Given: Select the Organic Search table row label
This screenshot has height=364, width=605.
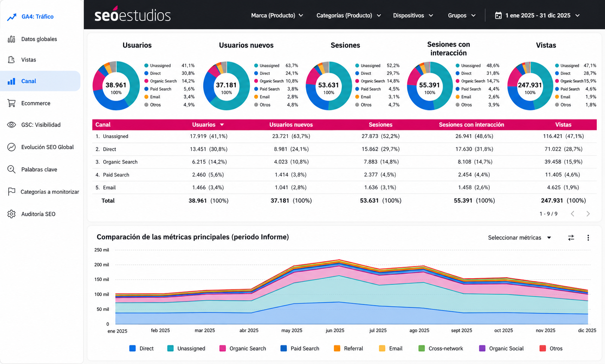Looking at the screenshot, I should (x=120, y=162).
